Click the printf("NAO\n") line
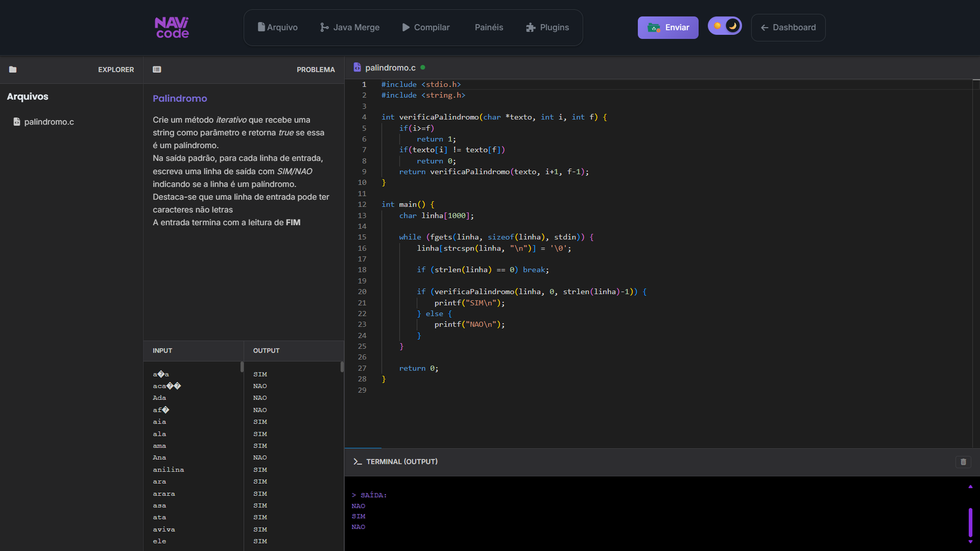This screenshot has width=980, height=551. pos(470,324)
